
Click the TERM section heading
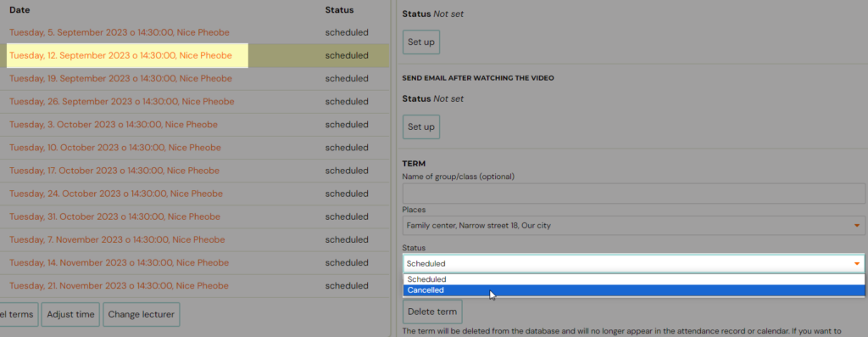(414, 164)
